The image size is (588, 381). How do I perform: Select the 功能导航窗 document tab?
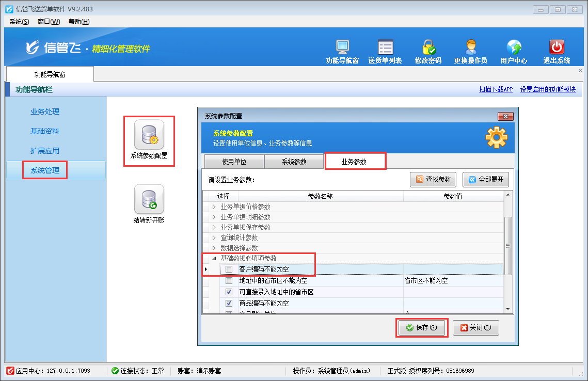(50, 74)
